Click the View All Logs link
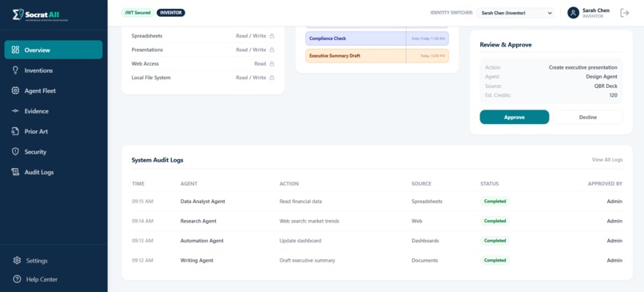Screen dimensions: 644x292 pos(607,159)
